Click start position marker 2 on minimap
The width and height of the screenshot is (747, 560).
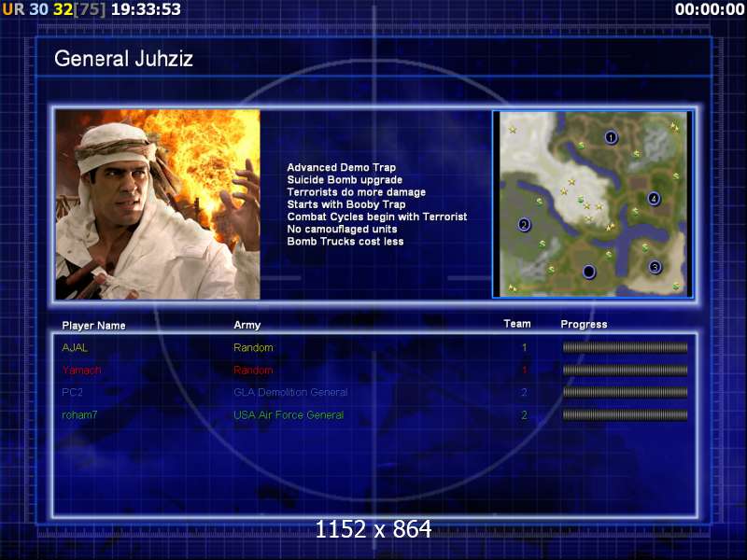point(524,225)
